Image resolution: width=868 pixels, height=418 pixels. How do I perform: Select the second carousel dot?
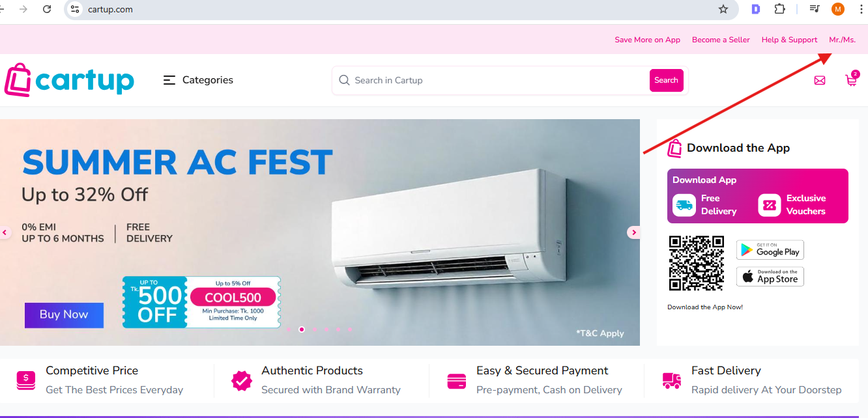pos(302,329)
